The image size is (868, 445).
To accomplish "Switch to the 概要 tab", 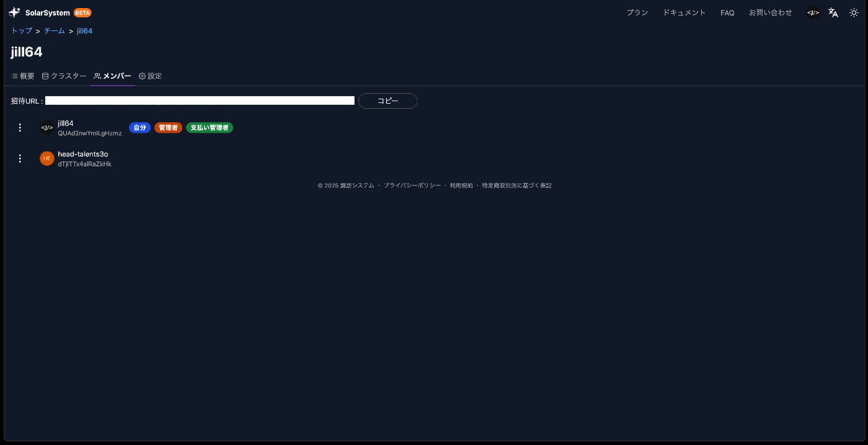I will tap(23, 76).
